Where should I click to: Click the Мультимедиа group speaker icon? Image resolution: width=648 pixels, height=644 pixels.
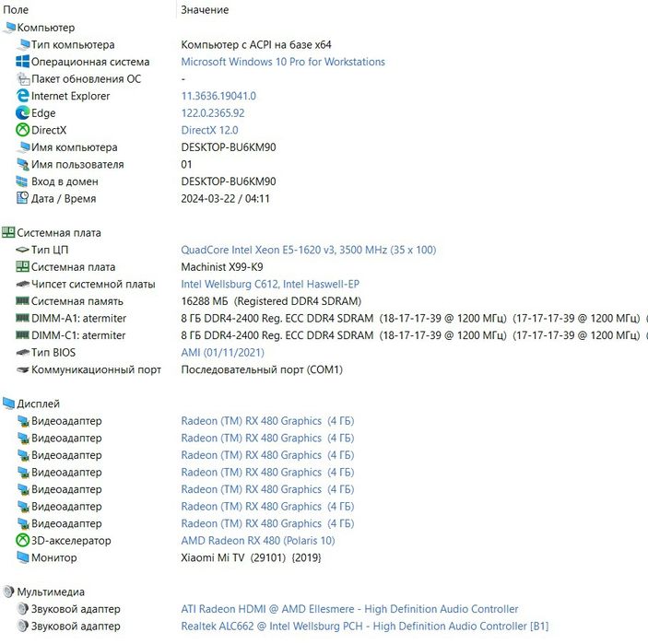tap(8, 592)
